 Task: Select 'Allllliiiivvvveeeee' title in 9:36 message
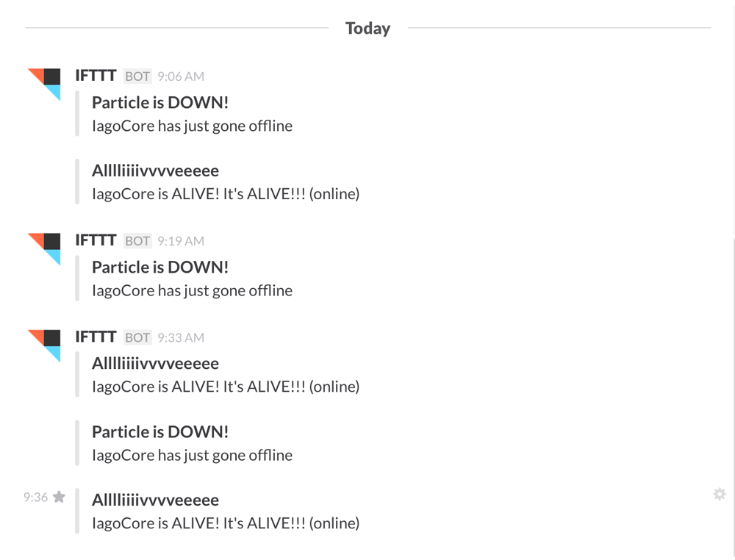click(155, 500)
